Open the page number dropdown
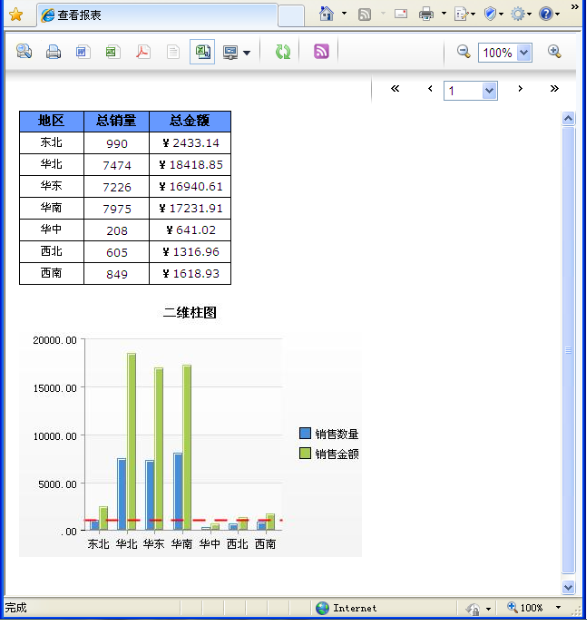This screenshot has width=587, height=620. 489,91
